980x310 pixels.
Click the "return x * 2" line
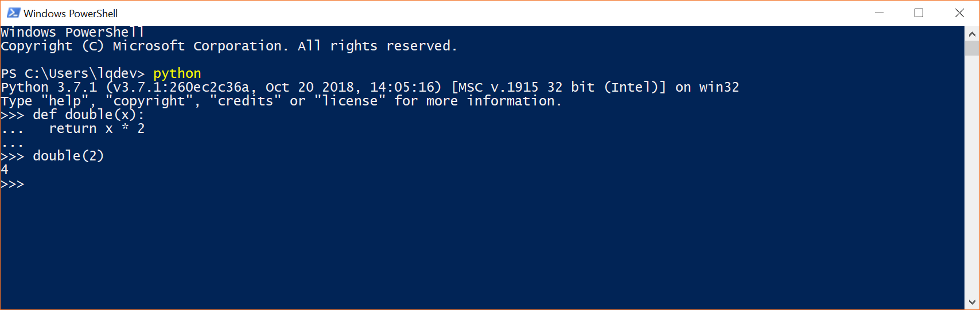pyautogui.click(x=96, y=128)
